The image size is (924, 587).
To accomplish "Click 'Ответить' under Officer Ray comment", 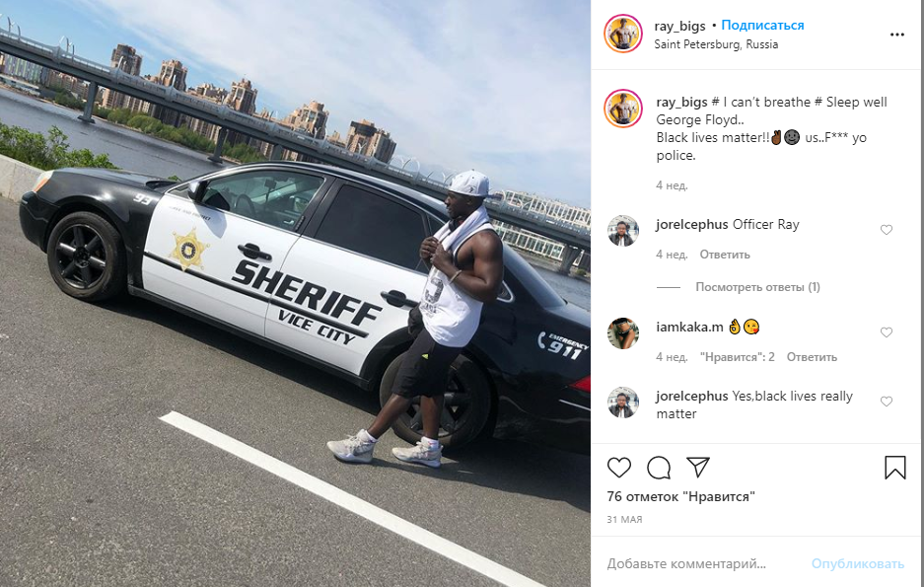I will [x=724, y=255].
